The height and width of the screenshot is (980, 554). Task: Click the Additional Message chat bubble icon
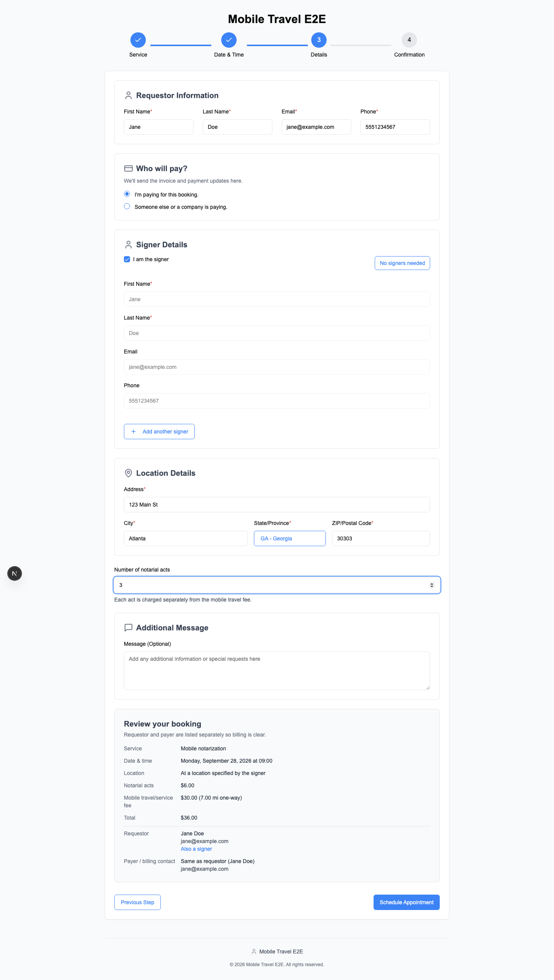pos(128,628)
